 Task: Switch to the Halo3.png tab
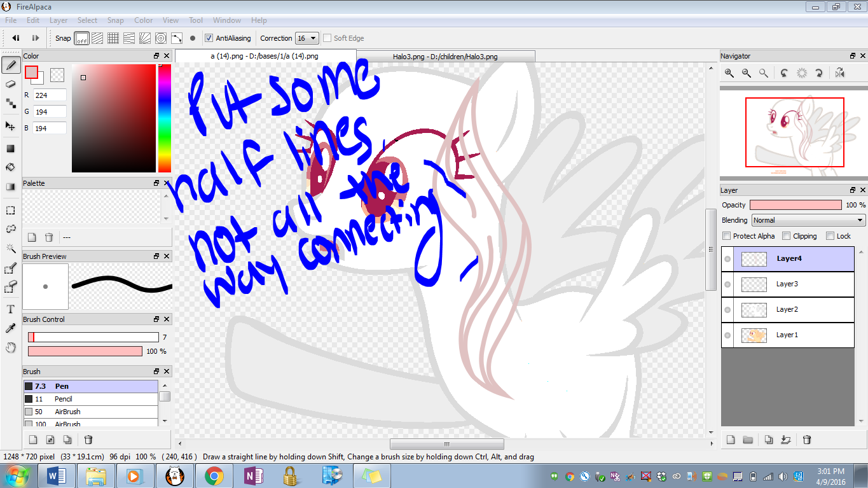click(x=444, y=57)
